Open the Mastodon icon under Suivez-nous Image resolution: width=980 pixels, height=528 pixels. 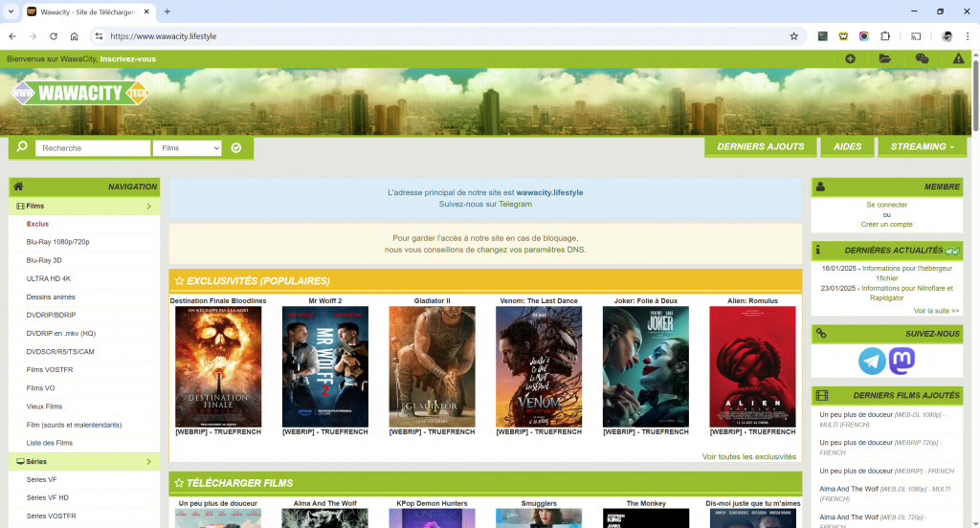(x=902, y=362)
